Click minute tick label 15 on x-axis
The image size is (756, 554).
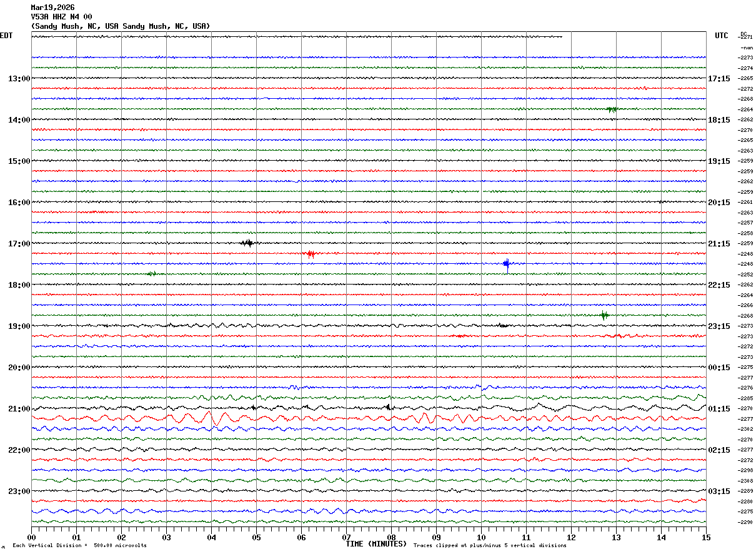tap(706, 537)
